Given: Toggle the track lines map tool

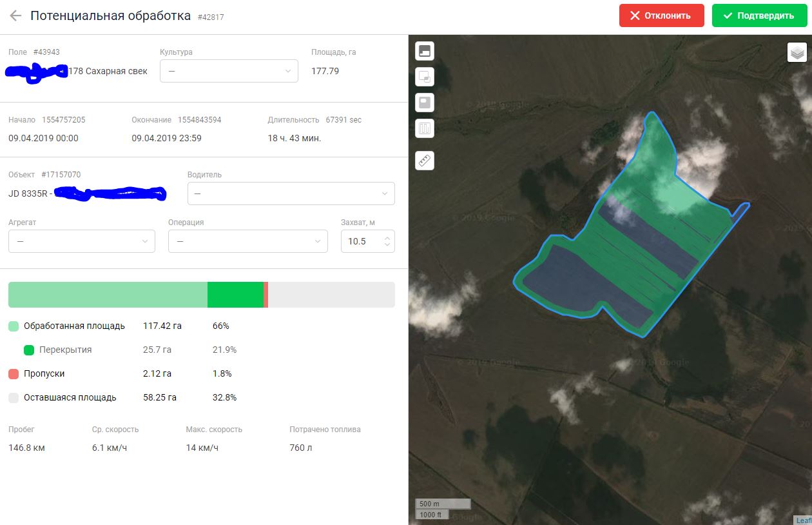Looking at the screenshot, I should [x=425, y=128].
